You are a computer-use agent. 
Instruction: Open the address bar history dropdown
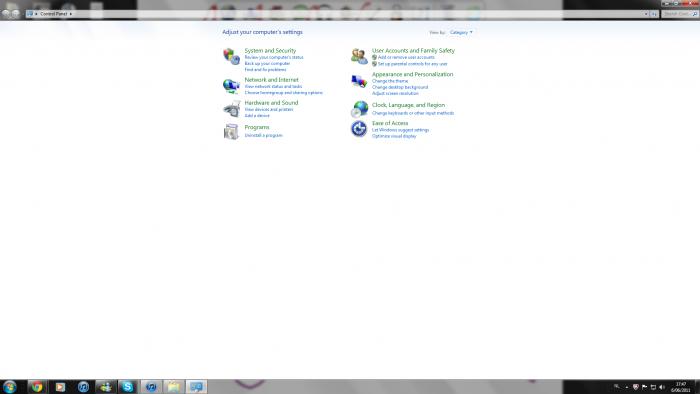[646, 14]
